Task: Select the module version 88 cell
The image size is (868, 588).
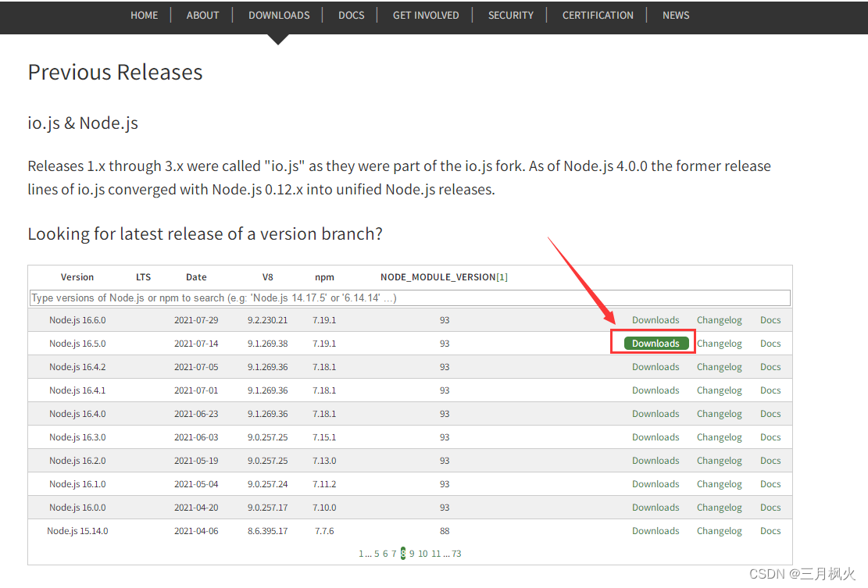Action: [445, 531]
